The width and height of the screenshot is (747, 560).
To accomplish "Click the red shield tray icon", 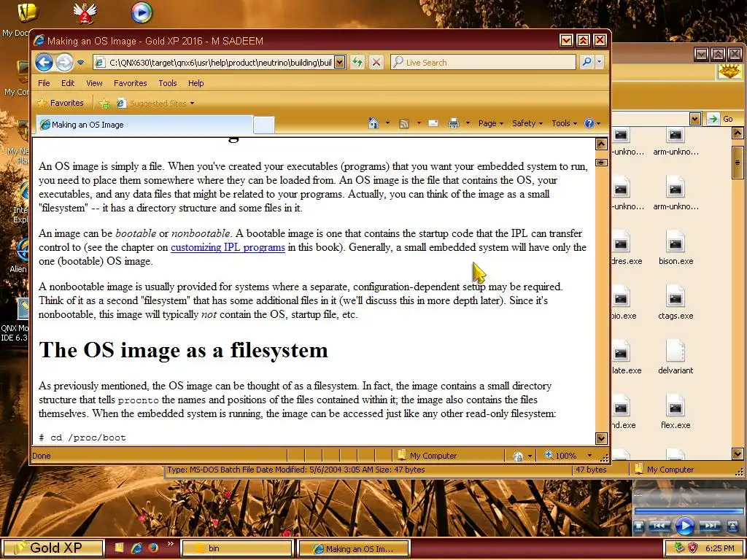I will pos(693,548).
